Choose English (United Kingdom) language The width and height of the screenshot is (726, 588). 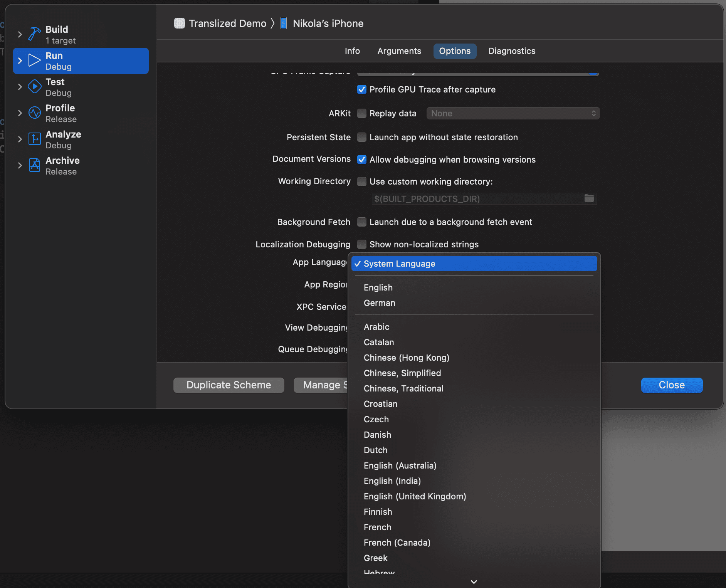pyautogui.click(x=474, y=496)
